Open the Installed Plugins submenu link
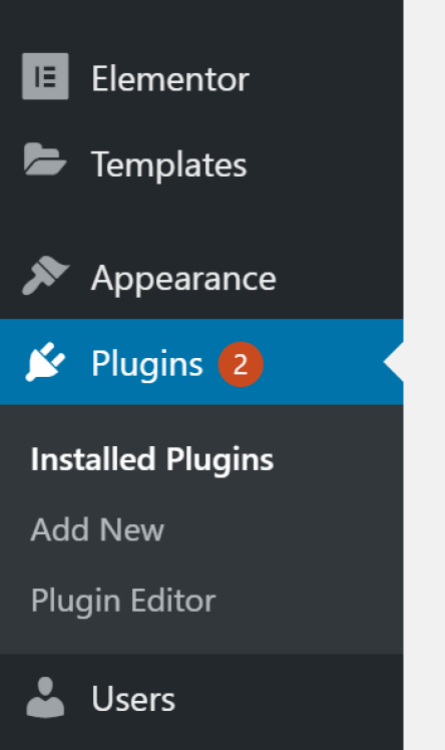The image size is (445, 750). tap(152, 460)
